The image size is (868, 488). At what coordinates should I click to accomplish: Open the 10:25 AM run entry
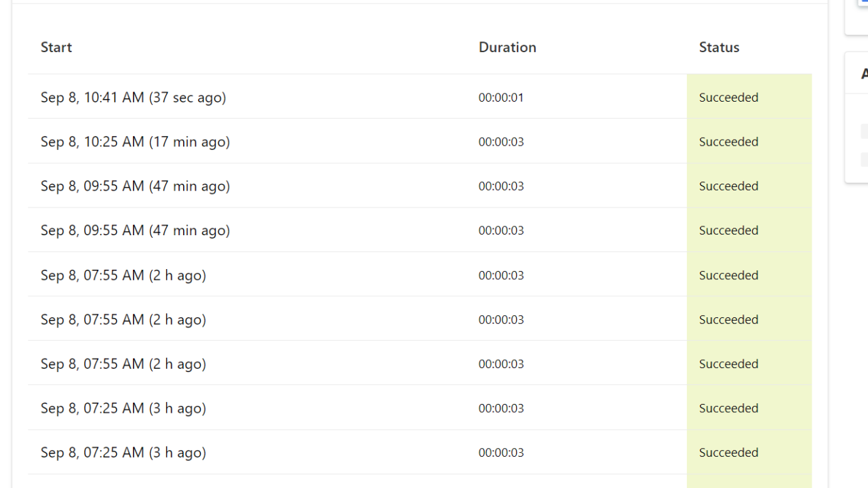[x=135, y=142]
